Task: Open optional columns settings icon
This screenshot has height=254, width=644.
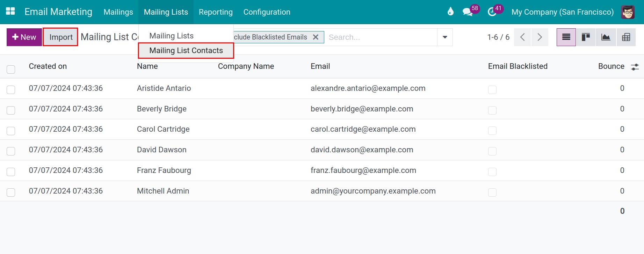Action: (x=635, y=67)
